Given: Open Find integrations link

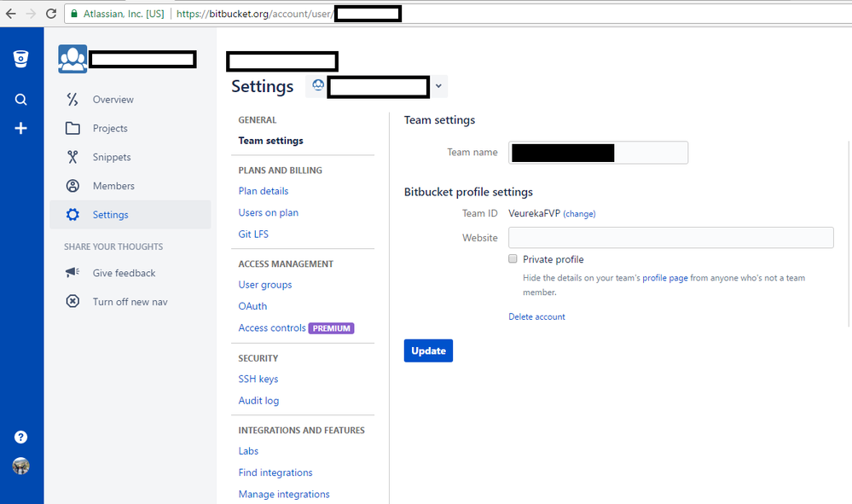Looking at the screenshot, I should (x=275, y=473).
